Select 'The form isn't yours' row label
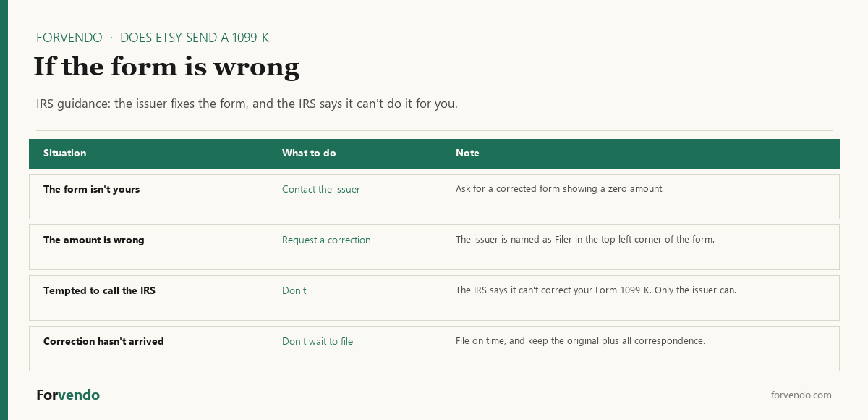This screenshot has height=420, width=868. [x=91, y=189]
